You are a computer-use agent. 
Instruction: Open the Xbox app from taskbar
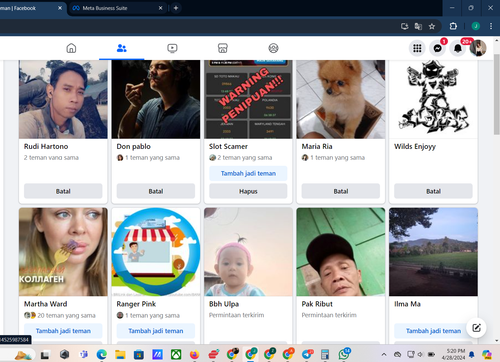(x=176, y=354)
